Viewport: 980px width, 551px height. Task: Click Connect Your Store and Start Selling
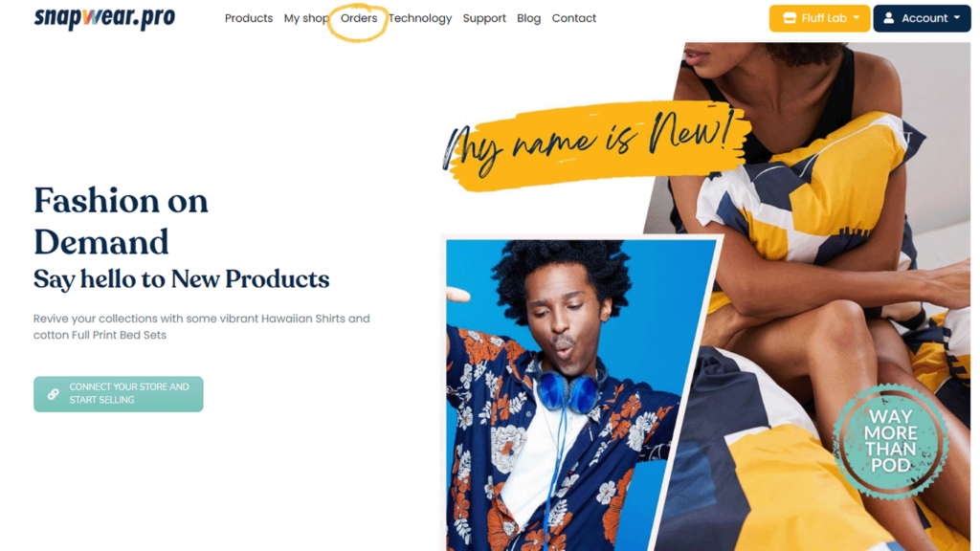coord(118,393)
